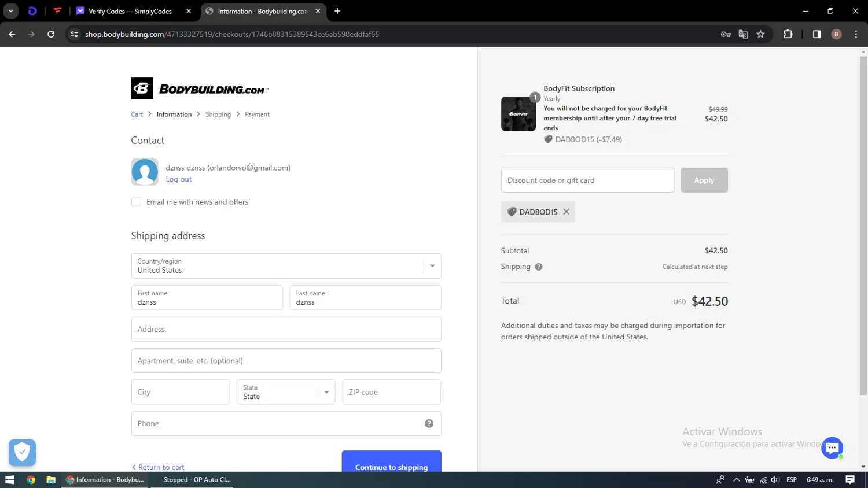This screenshot has height=488, width=868.
Task: Open the tab search chevron in Chrome
Action: 10,11
